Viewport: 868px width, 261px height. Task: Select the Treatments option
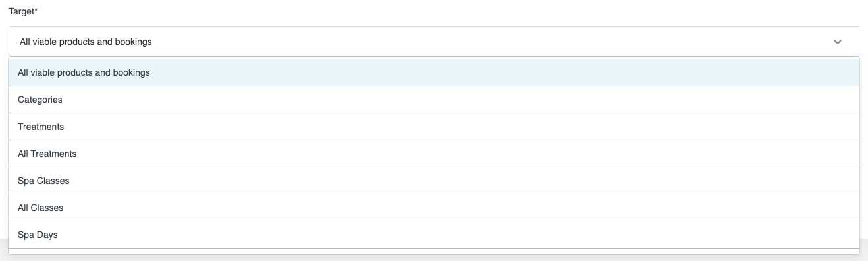pyautogui.click(x=434, y=127)
